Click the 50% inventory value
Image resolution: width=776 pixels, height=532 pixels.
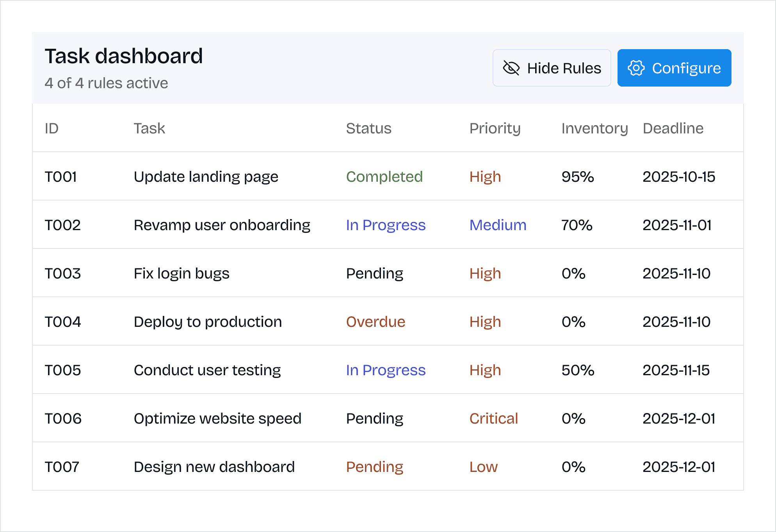[x=578, y=370]
